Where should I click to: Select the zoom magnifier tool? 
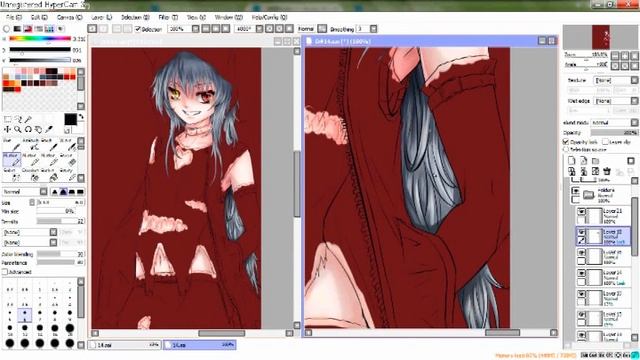(x=18, y=129)
